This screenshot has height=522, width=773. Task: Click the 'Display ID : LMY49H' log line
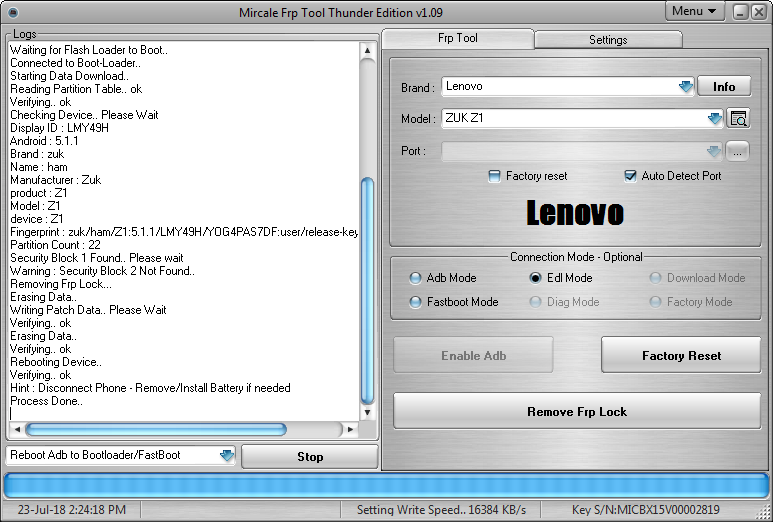59,128
